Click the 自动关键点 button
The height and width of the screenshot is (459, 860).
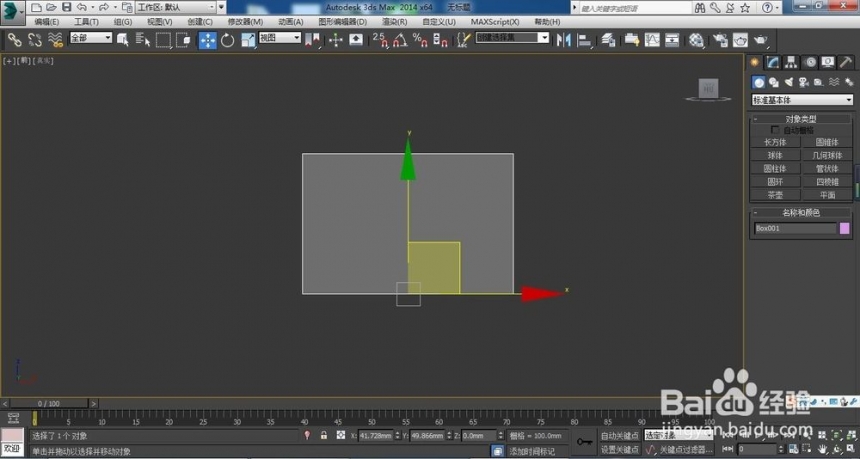click(x=619, y=435)
